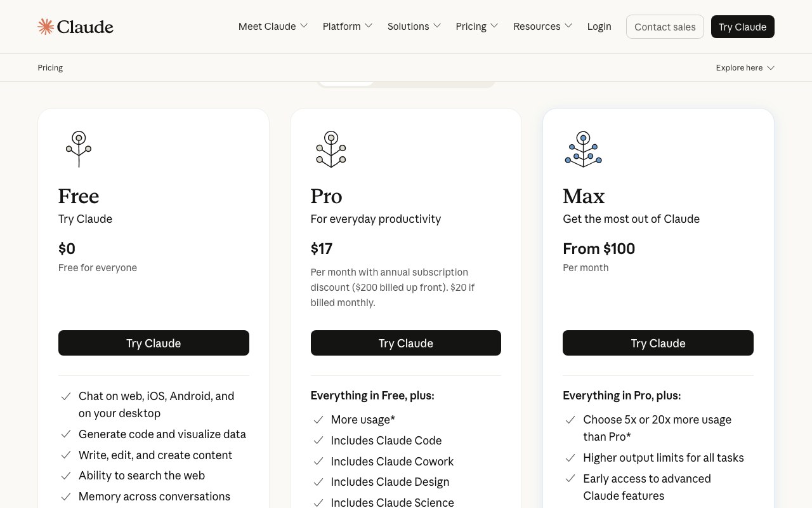Click the checkmark beside "Generate code and visualize data"
Viewport: 812px width, 508px height.
click(x=66, y=434)
